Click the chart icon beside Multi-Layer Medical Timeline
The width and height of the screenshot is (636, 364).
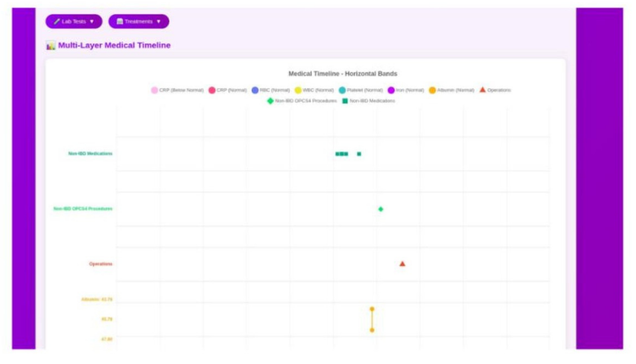[x=51, y=46]
